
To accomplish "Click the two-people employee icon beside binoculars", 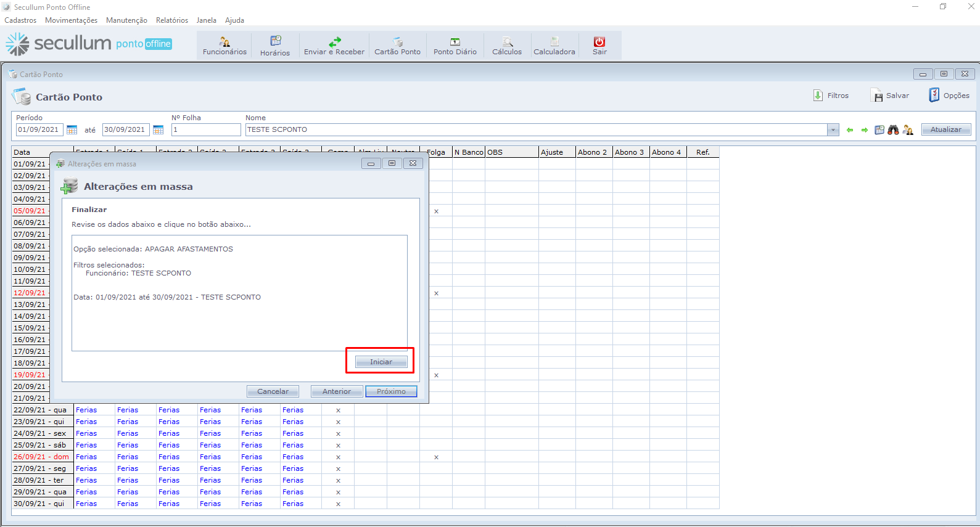I will (908, 130).
